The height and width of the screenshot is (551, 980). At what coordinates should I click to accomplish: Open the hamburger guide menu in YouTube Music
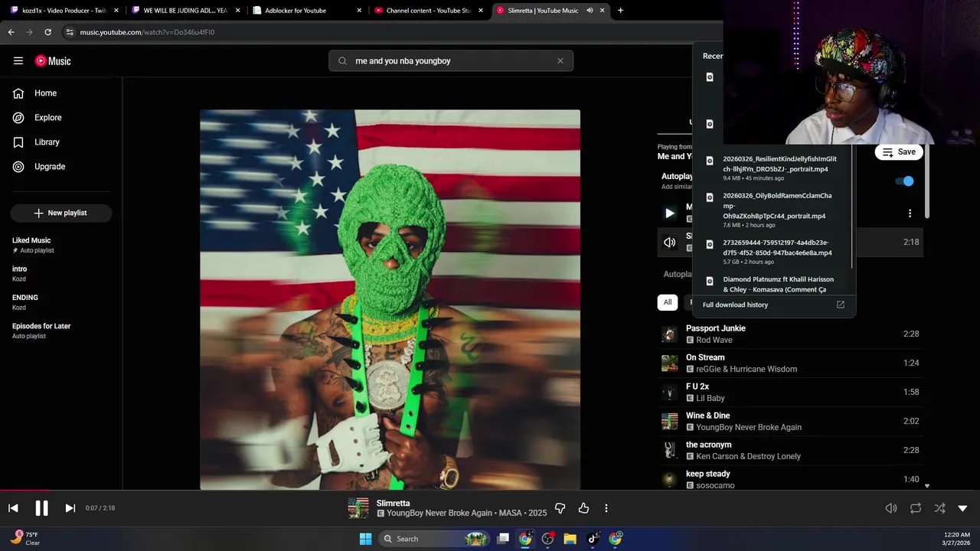18,61
